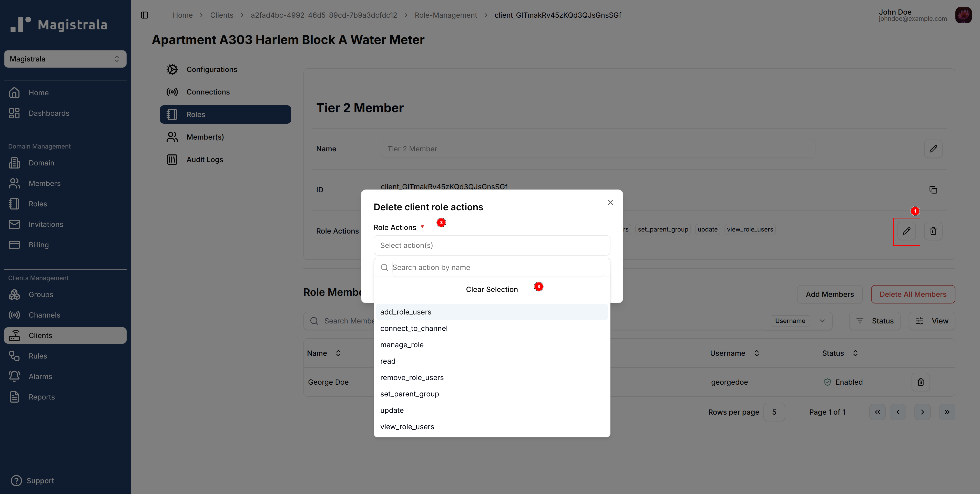
Task: Jump to last page with the double-chevron pagination control
Action: (x=947, y=412)
